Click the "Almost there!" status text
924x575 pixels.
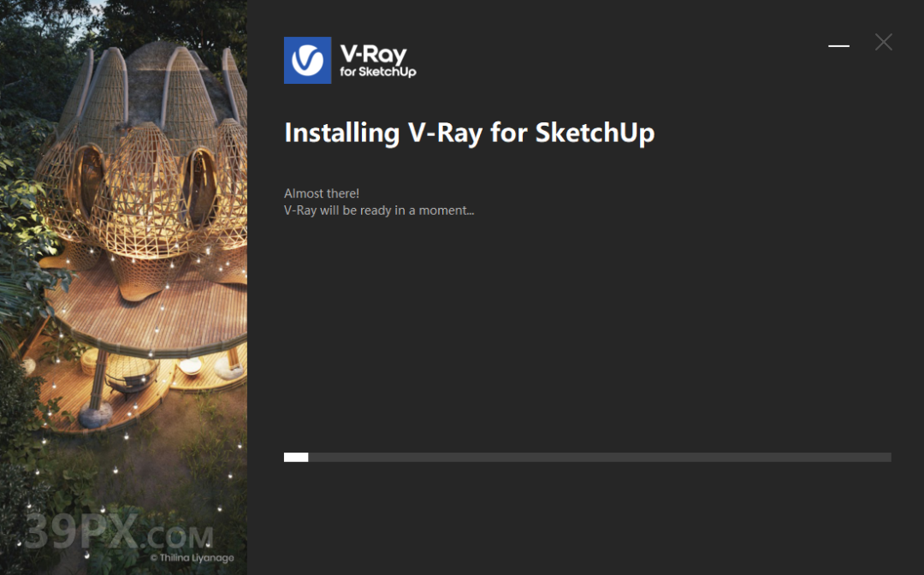click(321, 193)
